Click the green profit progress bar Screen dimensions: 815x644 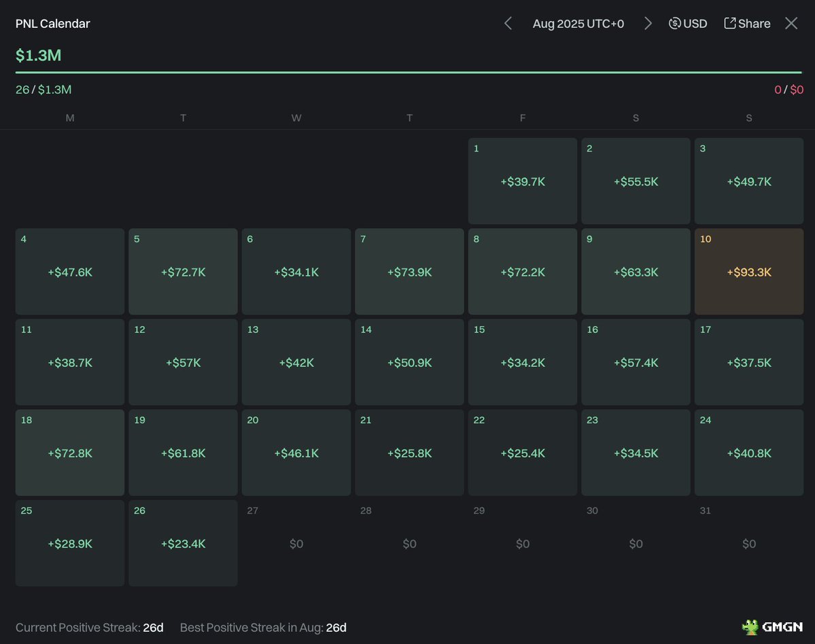tap(408, 72)
